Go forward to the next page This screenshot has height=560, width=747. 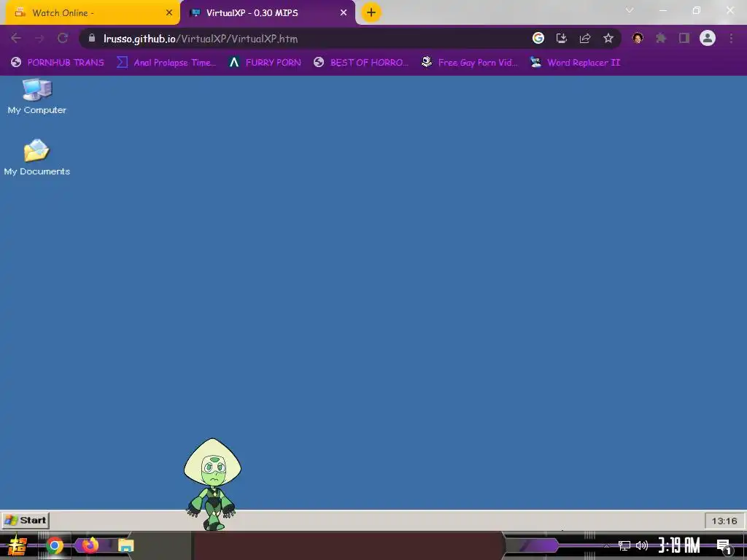click(39, 38)
